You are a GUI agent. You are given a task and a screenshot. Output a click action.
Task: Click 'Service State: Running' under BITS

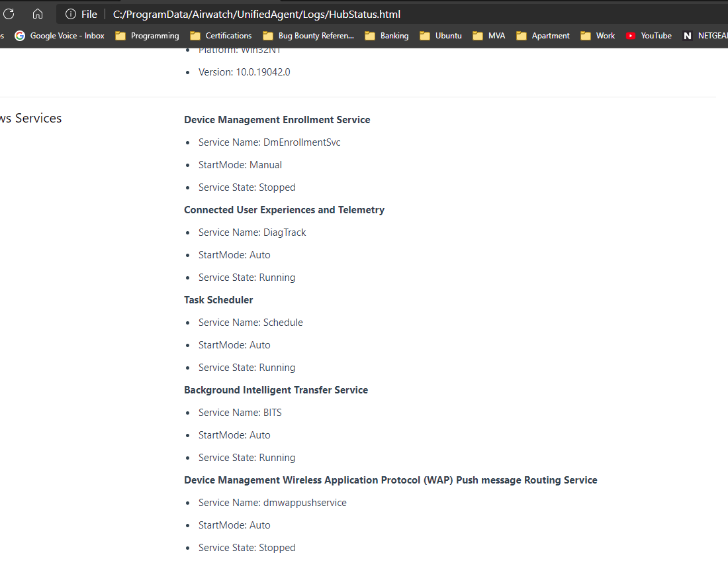pos(247,458)
